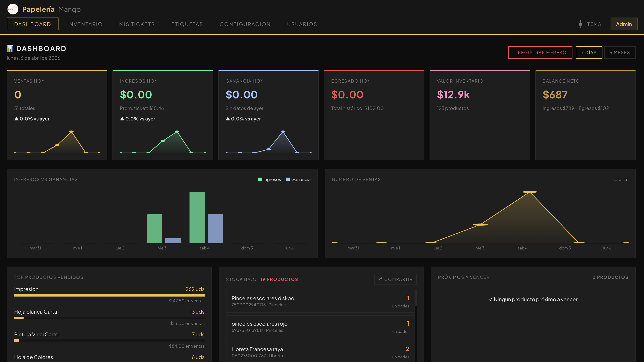Click the sáb 4 green Ingresos bar
This screenshot has height=362, width=644.
click(x=197, y=217)
